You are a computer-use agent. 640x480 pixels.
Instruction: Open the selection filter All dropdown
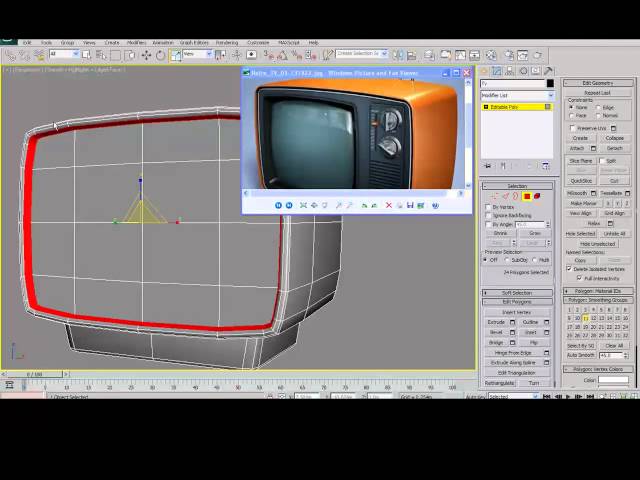pos(64,54)
